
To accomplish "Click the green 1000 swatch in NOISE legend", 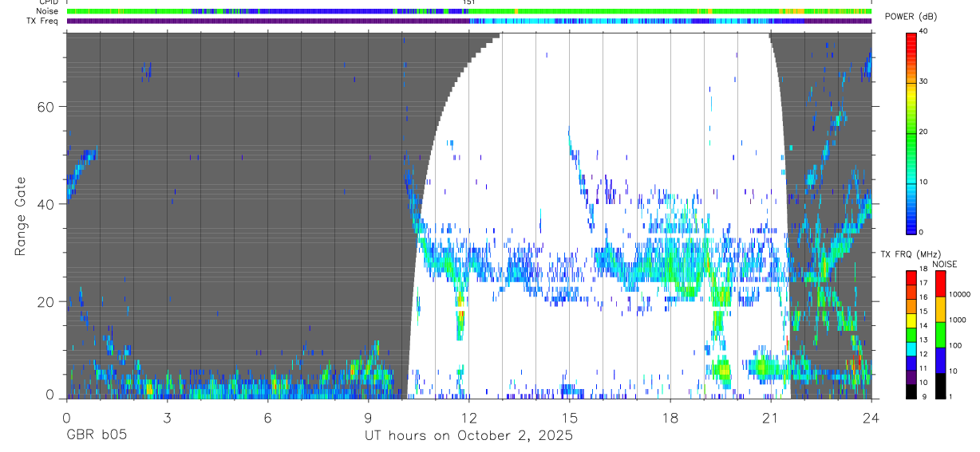I will click(940, 335).
